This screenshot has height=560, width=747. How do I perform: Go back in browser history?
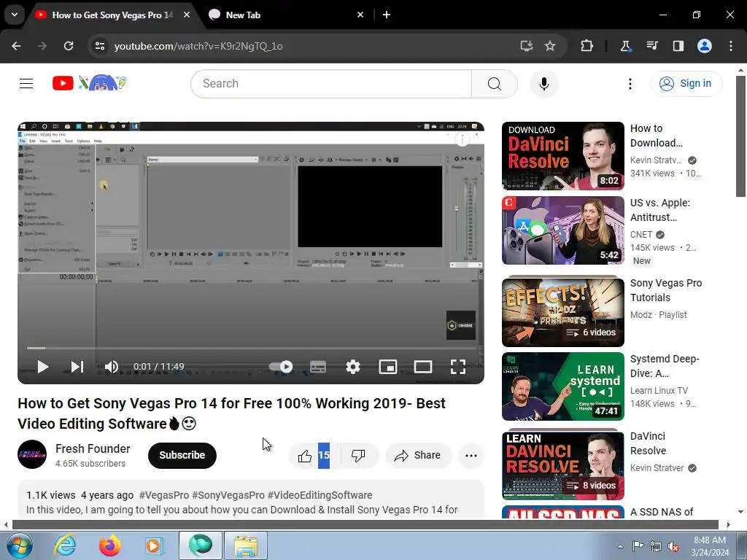(16, 46)
